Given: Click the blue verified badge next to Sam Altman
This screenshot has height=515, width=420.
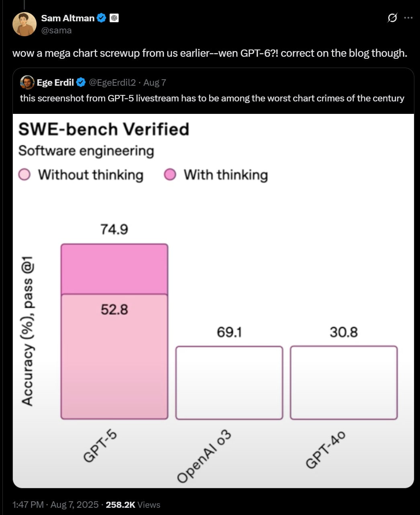Looking at the screenshot, I should [102, 18].
